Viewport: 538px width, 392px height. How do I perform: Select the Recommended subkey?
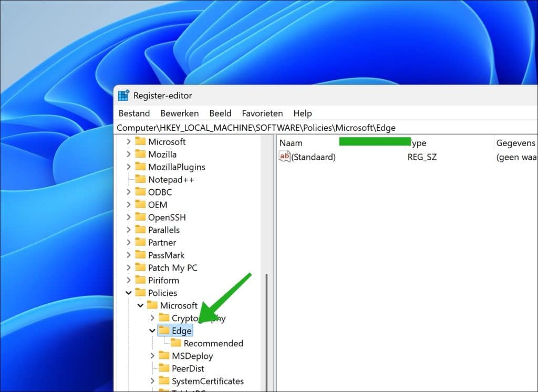pyautogui.click(x=213, y=343)
